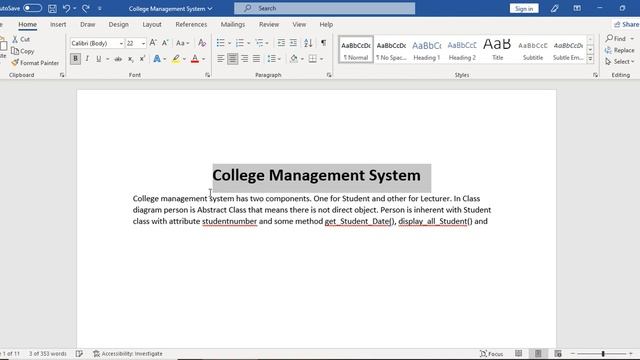Redo the last action

click(86, 8)
